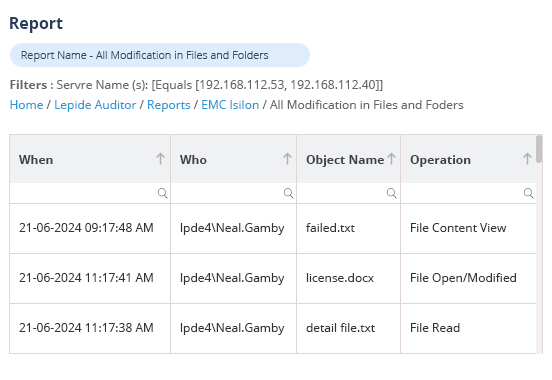The width and height of the screenshot is (552, 380).
Task: Click the Report page heading
Action: 36,24
